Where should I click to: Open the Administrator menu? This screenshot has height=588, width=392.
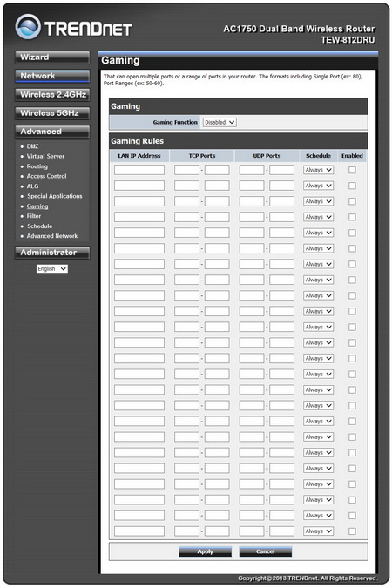point(52,253)
